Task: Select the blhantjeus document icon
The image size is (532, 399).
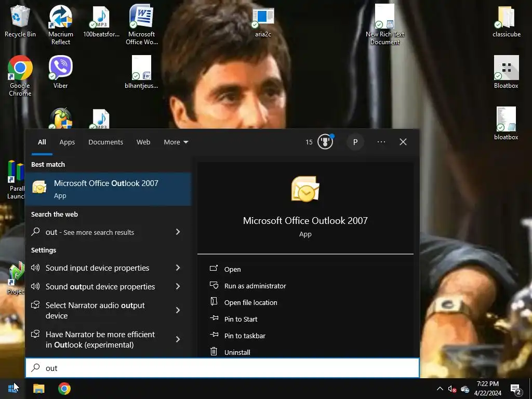Action: tap(141, 72)
